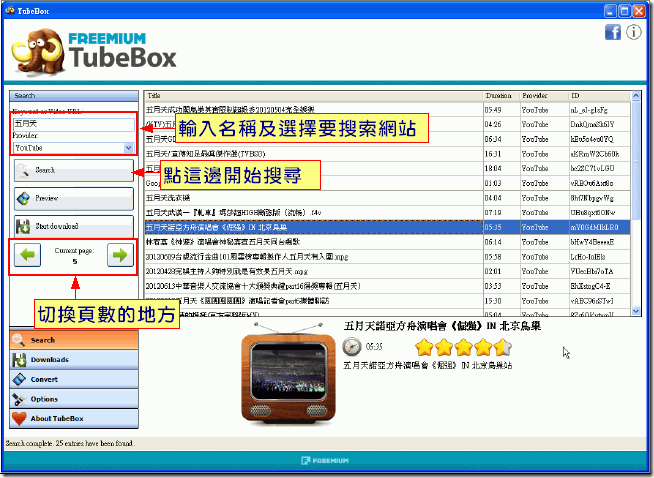Open the Provider YouTube dropdown

point(74,148)
